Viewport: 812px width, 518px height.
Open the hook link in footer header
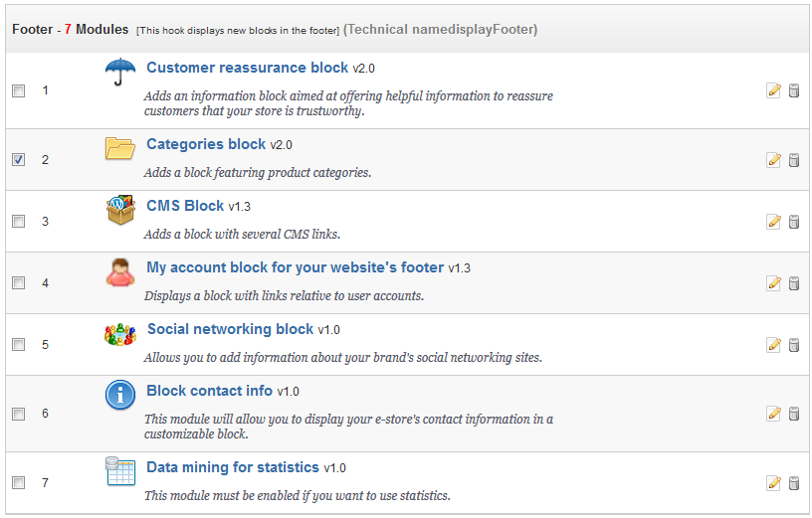[172, 30]
